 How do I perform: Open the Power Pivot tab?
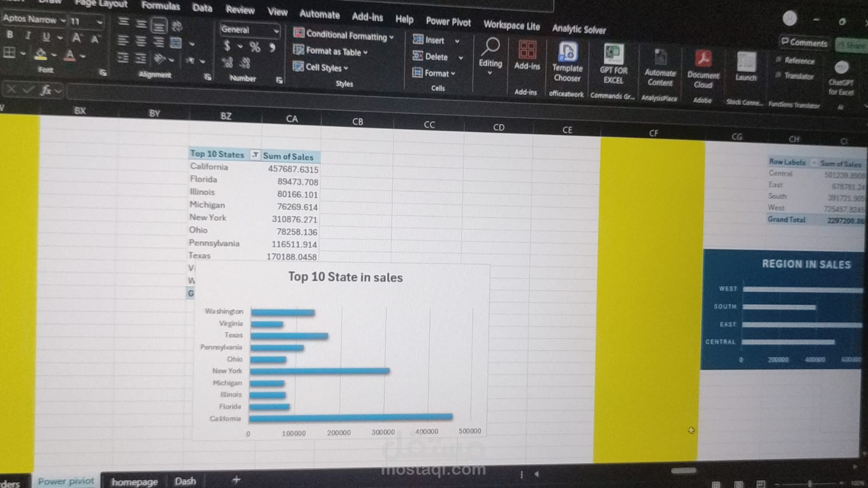click(x=448, y=22)
